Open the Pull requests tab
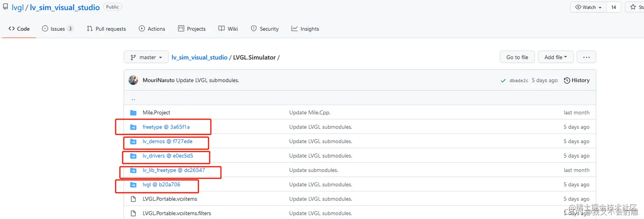The height and width of the screenshot is (219, 644). click(x=106, y=29)
